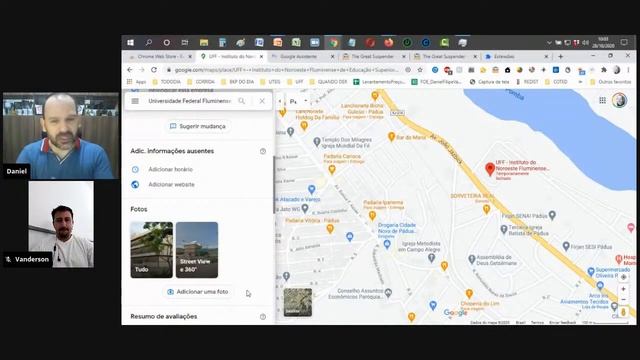This screenshot has height=360, width=640.
Task: Click Drogaria Cidade Nova de Pádua pin
Action: 387,244
